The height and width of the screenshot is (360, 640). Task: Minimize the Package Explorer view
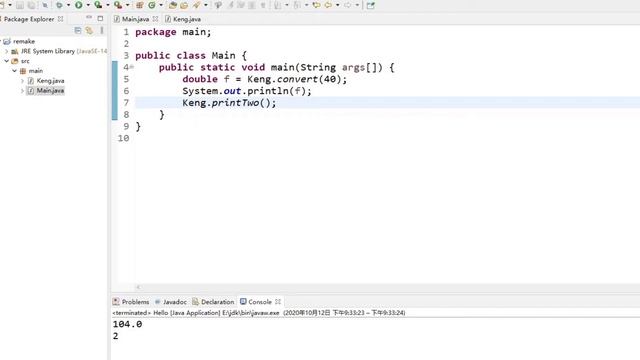[x=89, y=18]
